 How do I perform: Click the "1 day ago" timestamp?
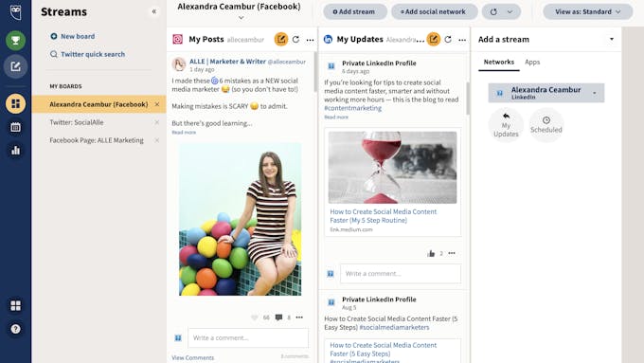coord(202,70)
